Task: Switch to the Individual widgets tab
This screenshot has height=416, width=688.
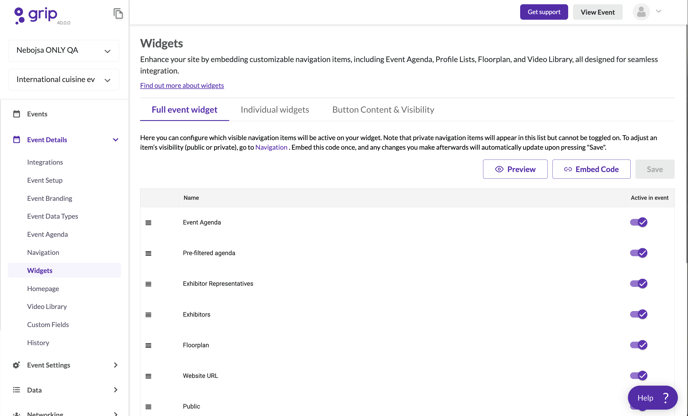Action: (x=275, y=110)
